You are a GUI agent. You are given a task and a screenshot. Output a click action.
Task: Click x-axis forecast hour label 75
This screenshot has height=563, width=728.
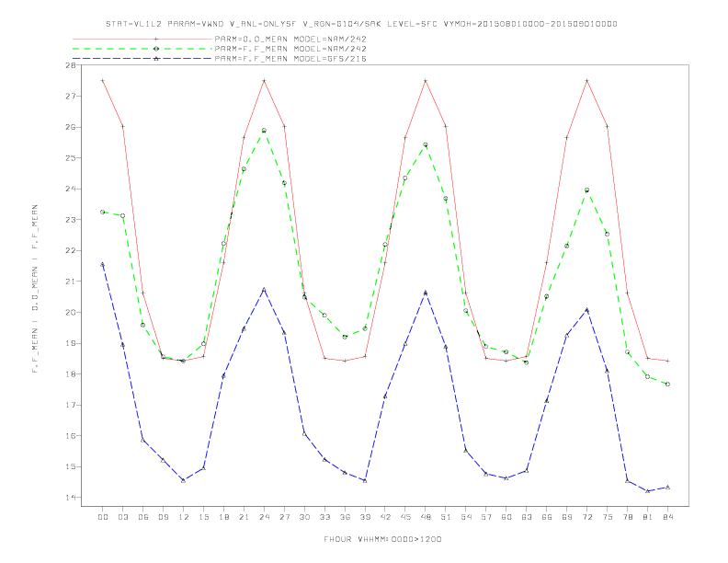pos(608,517)
